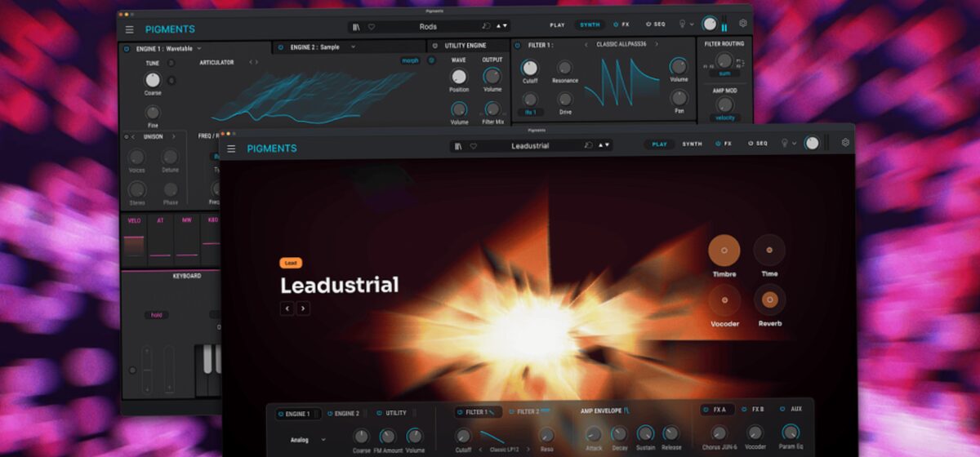980x457 pixels.
Task: Open Engine 2 Sample type dropdown
Action: (x=354, y=47)
